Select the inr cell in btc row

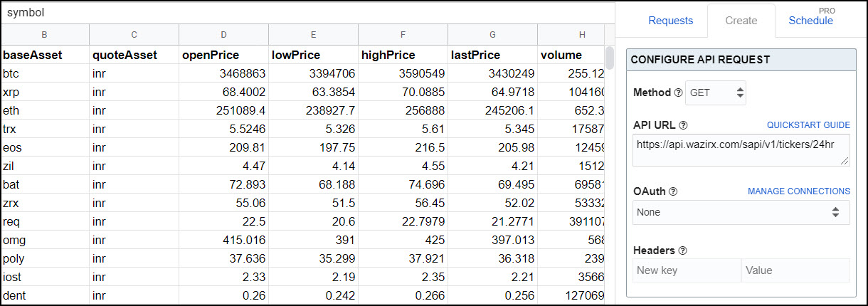pos(134,73)
